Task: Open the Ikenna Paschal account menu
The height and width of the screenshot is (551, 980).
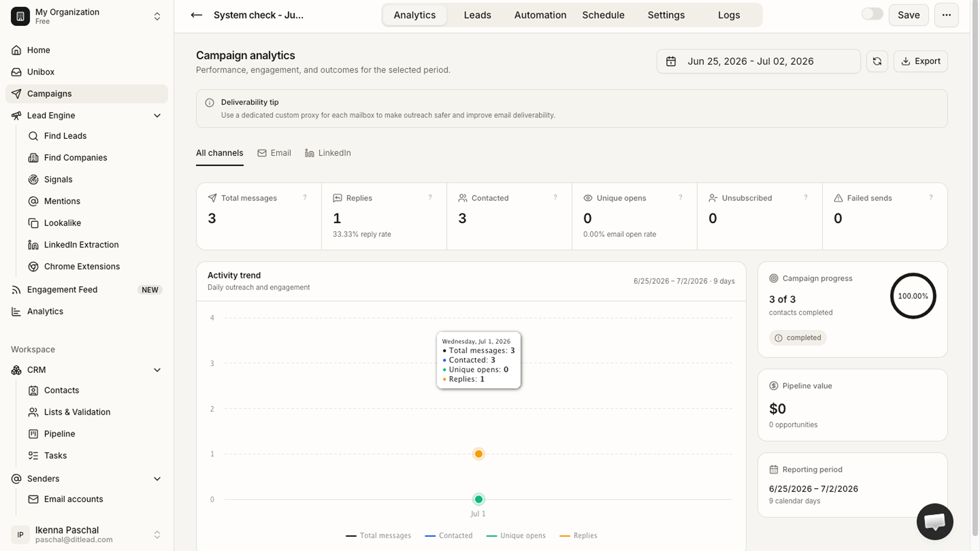Action: 87,534
